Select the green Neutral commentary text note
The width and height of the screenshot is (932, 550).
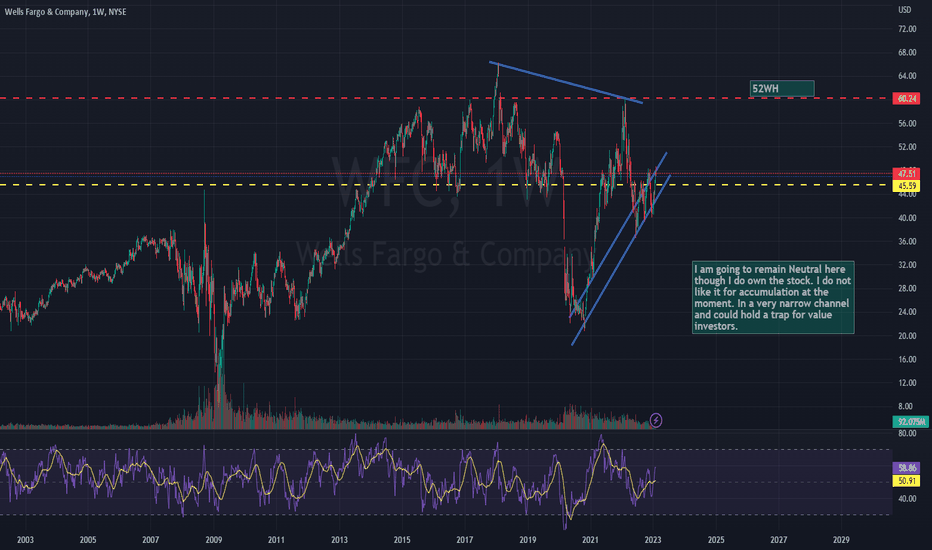coord(773,297)
